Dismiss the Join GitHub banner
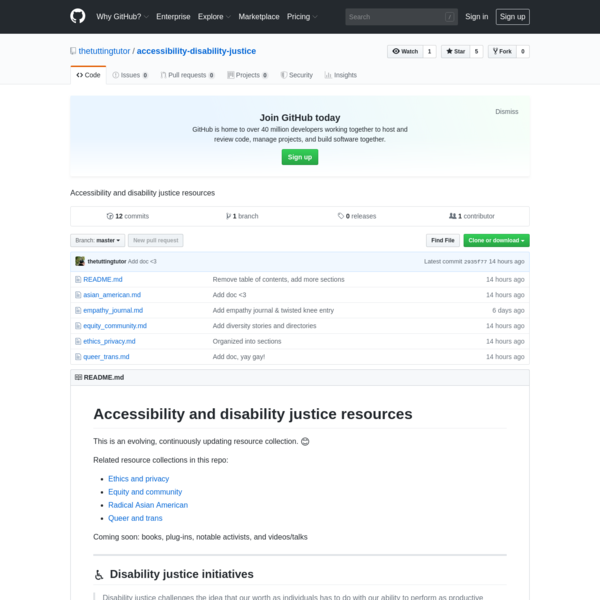The width and height of the screenshot is (600, 600). [507, 112]
